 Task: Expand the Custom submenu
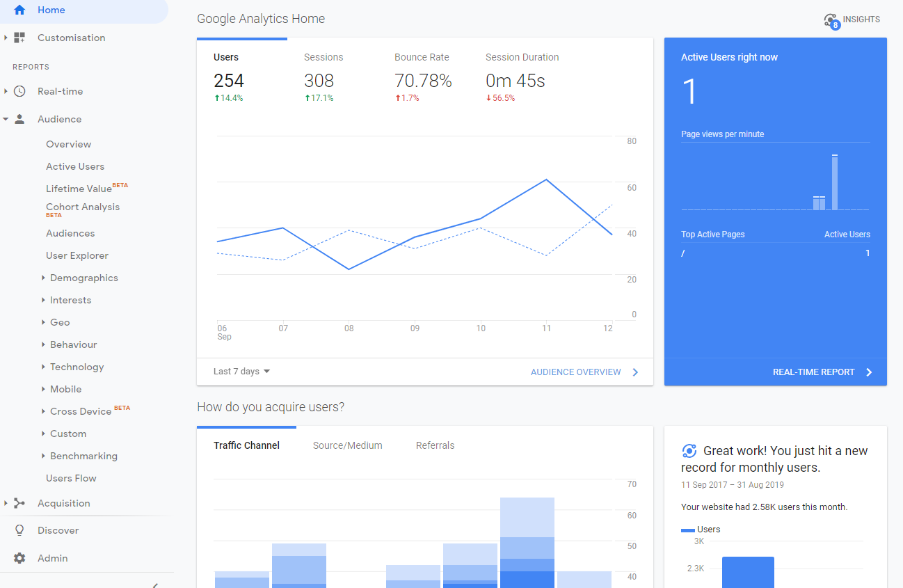click(43, 434)
